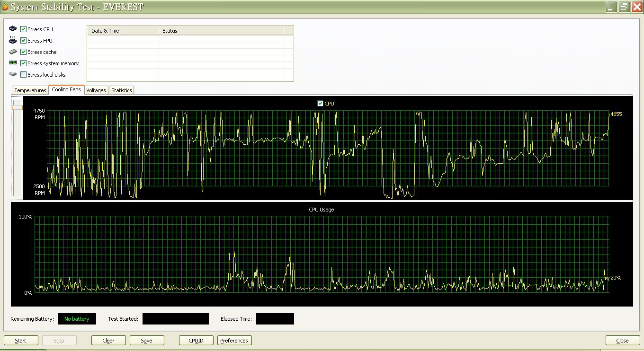Disable the Stress FPU checkbox

click(x=23, y=41)
